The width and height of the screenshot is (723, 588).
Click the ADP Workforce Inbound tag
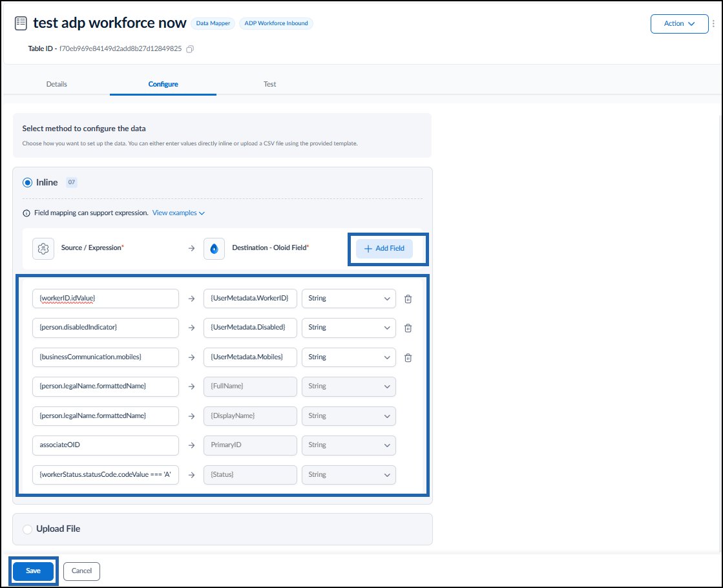tap(276, 23)
